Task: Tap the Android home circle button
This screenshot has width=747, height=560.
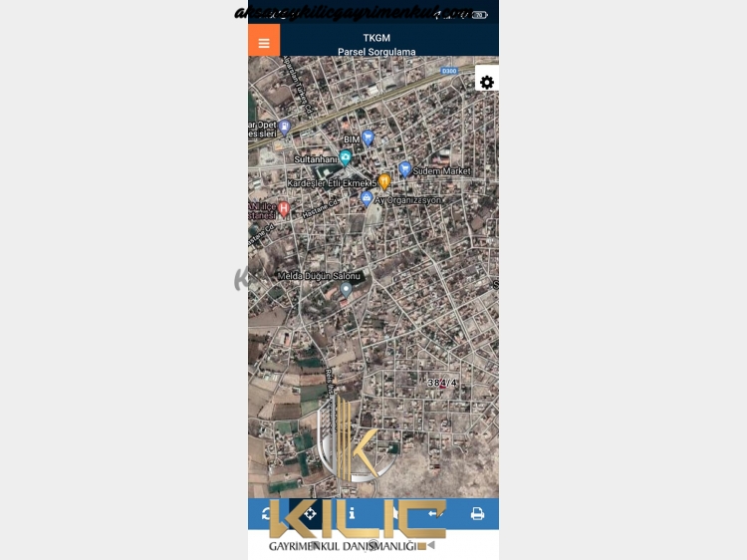Action: 373,545
